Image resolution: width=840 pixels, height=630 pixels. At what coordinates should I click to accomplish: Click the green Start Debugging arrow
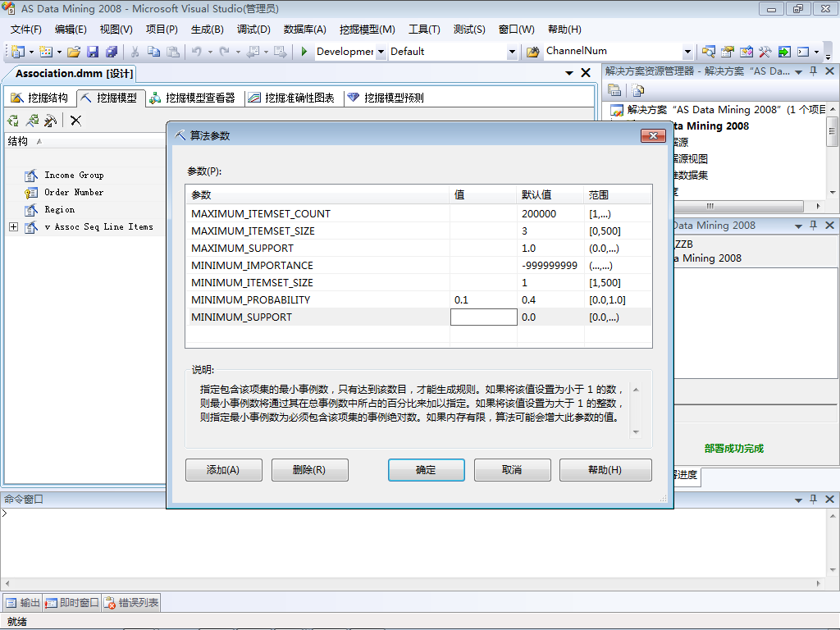[304, 52]
